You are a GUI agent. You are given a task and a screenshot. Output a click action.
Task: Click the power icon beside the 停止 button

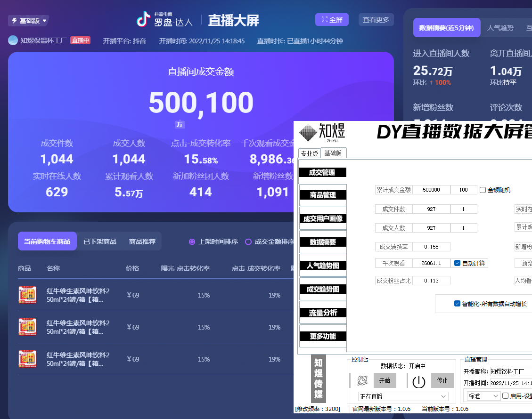pyautogui.click(x=418, y=381)
